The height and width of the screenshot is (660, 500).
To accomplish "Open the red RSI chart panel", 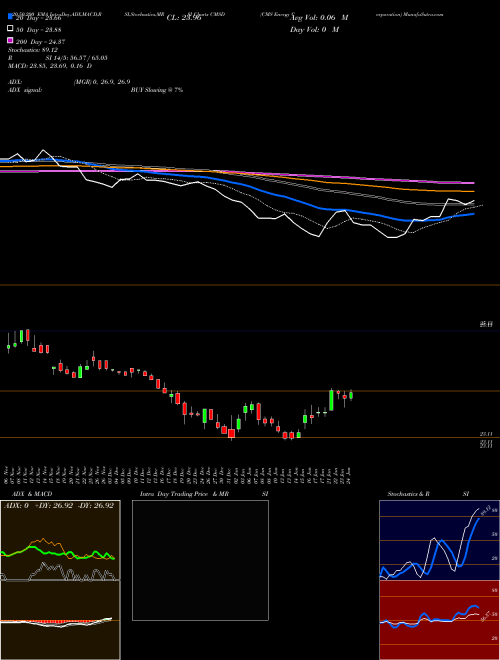I will pyautogui.click(x=439, y=620).
